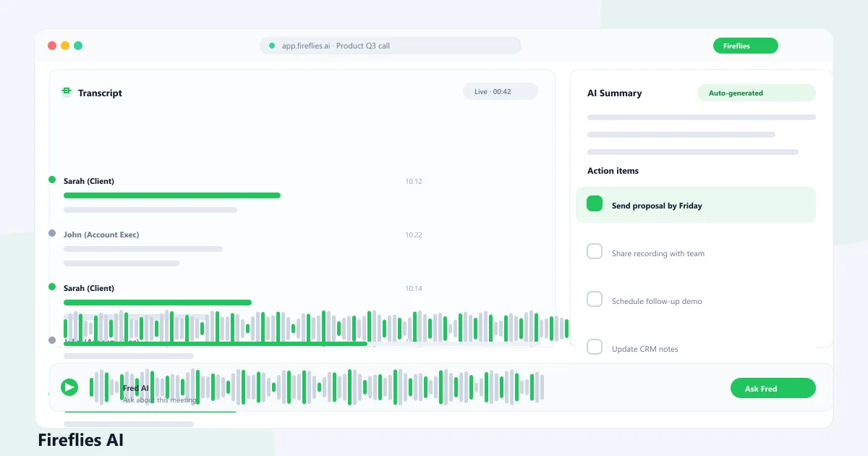868x456 pixels.
Task: Check the Send proposal by Friday checkbox
Action: [595, 204]
